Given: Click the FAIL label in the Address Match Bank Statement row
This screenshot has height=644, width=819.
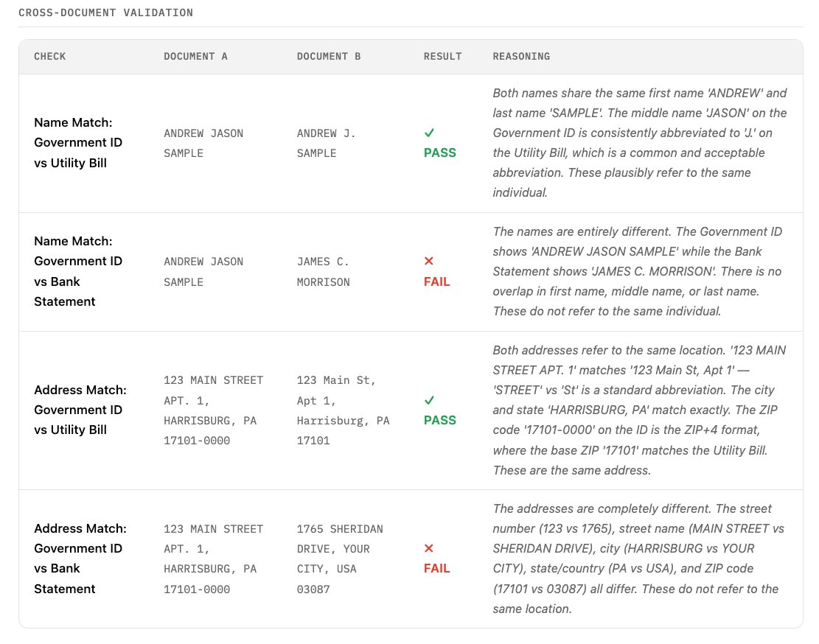Looking at the screenshot, I should (x=436, y=569).
